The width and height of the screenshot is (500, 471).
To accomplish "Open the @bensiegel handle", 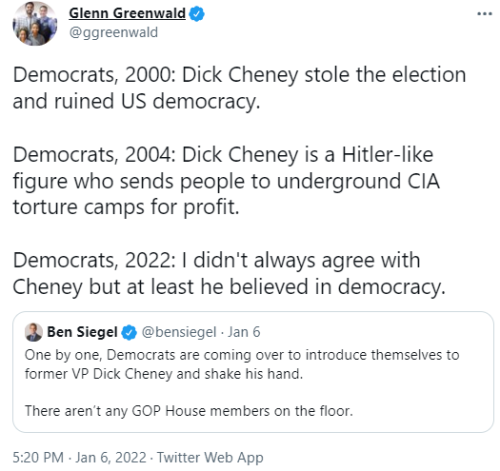I will [179, 332].
